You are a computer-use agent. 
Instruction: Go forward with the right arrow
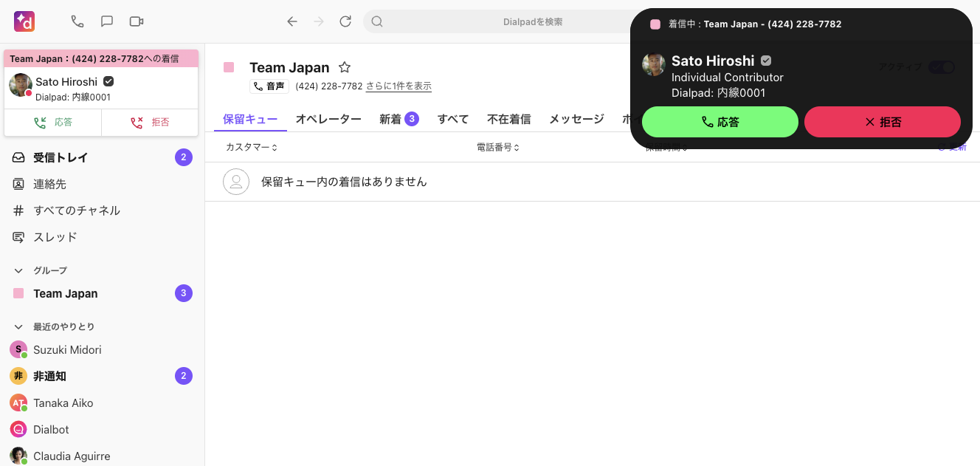[x=319, y=21]
